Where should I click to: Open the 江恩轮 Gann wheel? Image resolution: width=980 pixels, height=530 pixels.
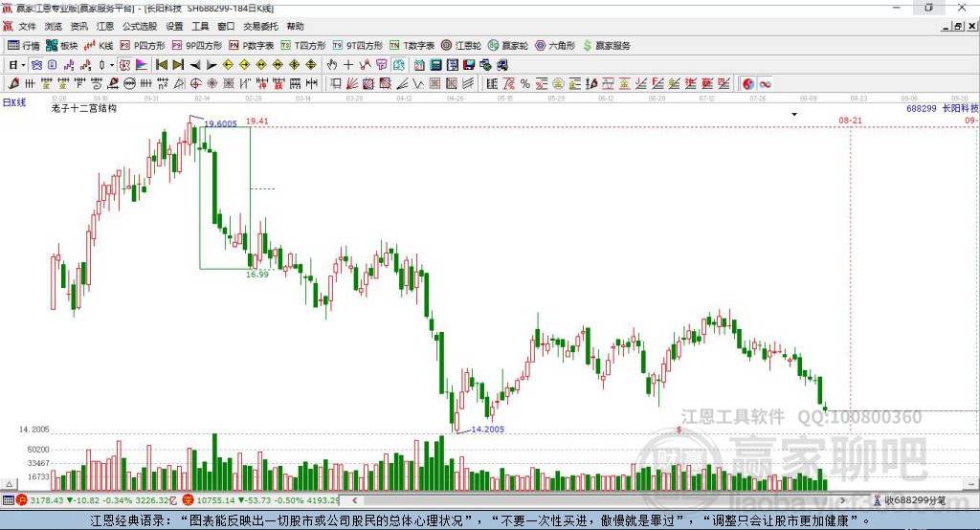pyautogui.click(x=461, y=46)
